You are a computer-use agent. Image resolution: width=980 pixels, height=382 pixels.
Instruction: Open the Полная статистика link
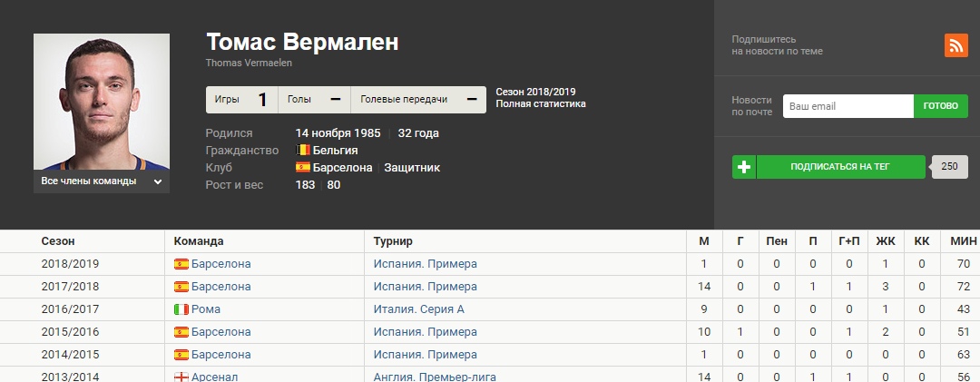coord(540,104)
